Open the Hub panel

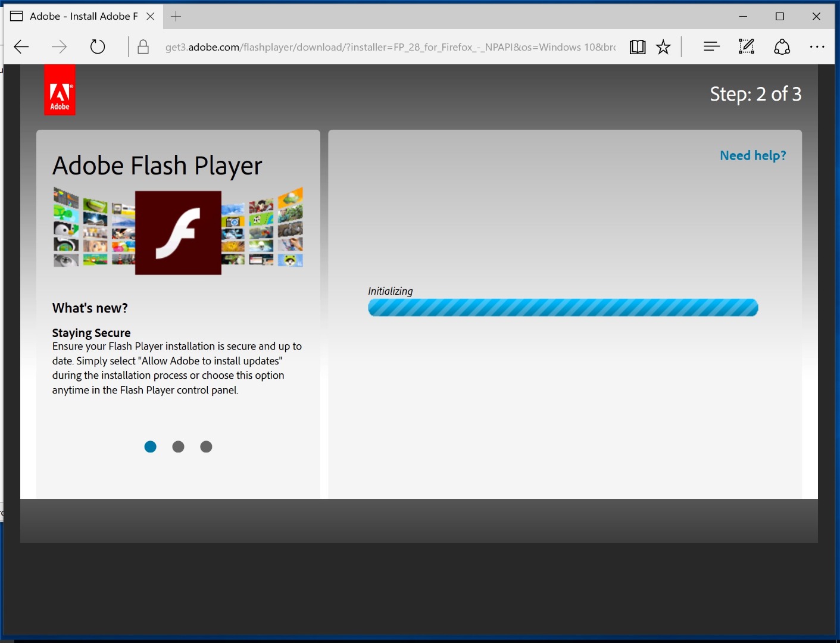pos(711,46)
